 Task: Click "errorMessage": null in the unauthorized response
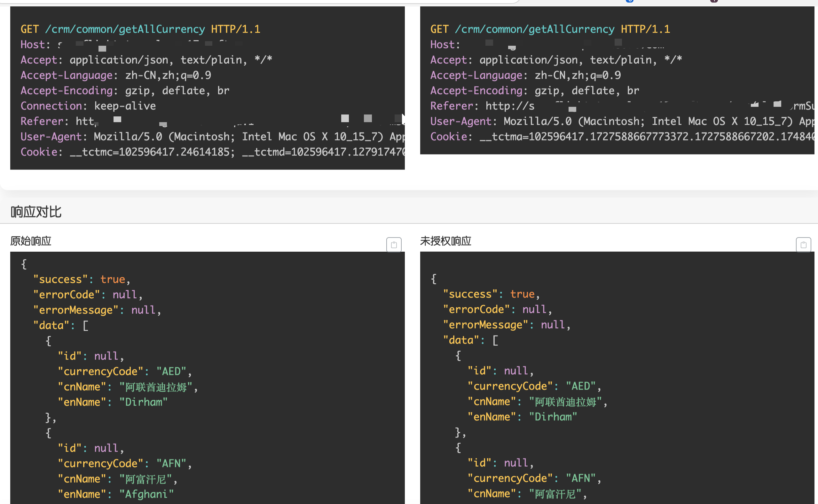[506, 325]
